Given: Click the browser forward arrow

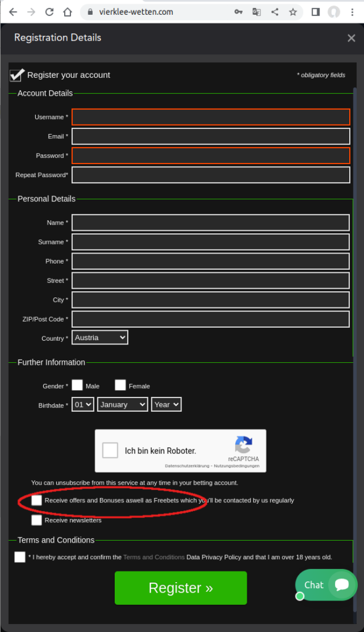Looking at the screenshot, I should coord(31,12).
